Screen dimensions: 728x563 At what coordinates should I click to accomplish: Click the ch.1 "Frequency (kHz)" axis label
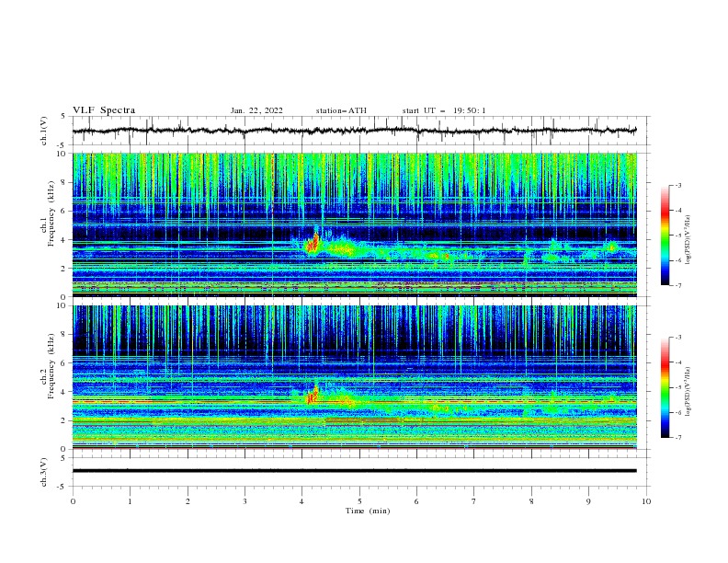point(51,212)
